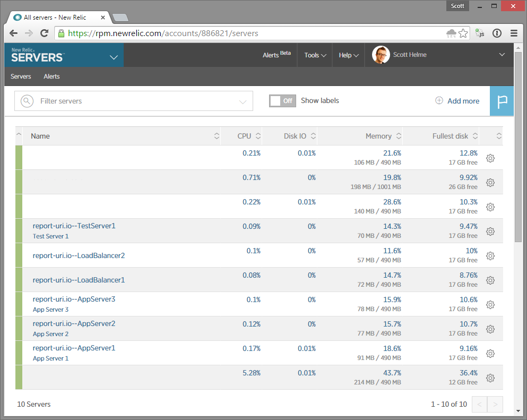Open settings gear for report-uri.io--AppServer3
Screen dimensions: 527x420
[x=490, y=305]
